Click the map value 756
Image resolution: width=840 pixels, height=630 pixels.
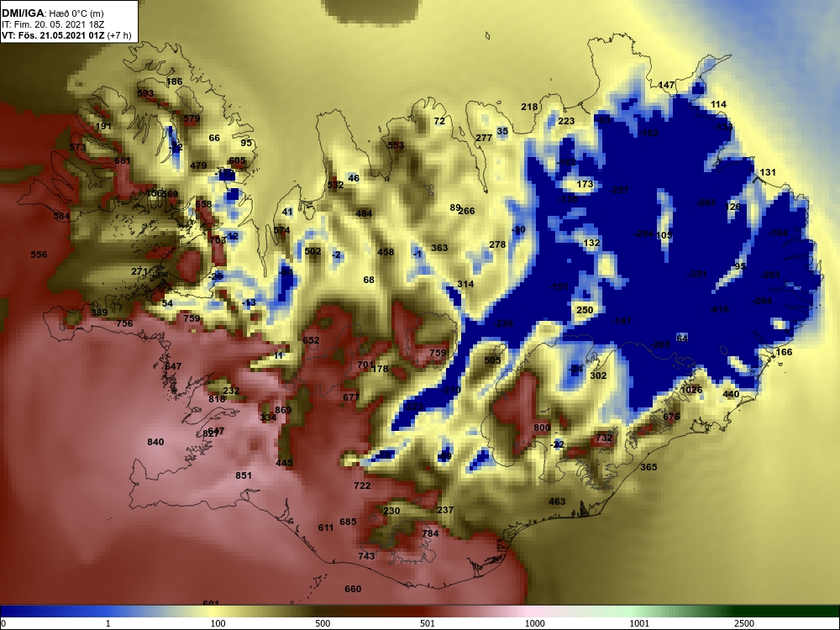pyautogui.click(x=124, y=323)
